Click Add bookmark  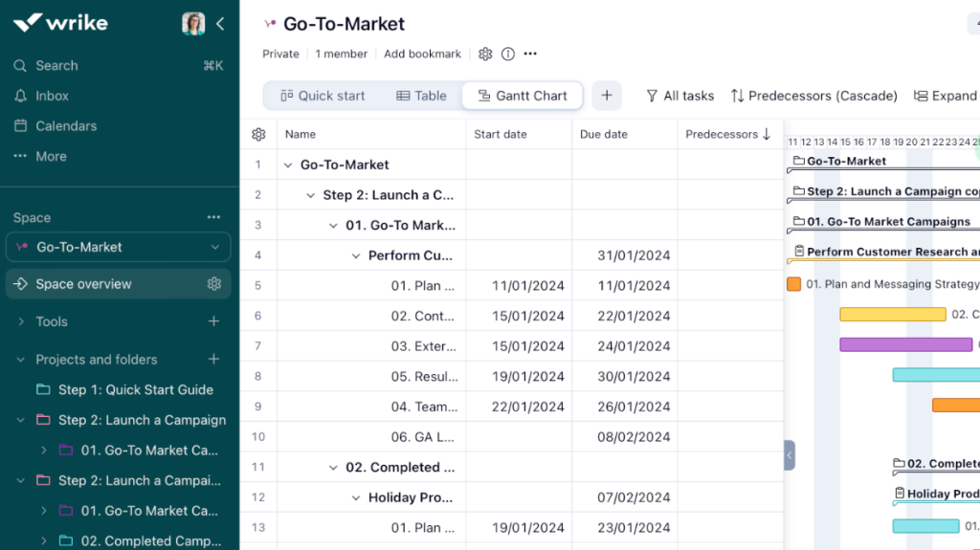click(x=422, y=54)
